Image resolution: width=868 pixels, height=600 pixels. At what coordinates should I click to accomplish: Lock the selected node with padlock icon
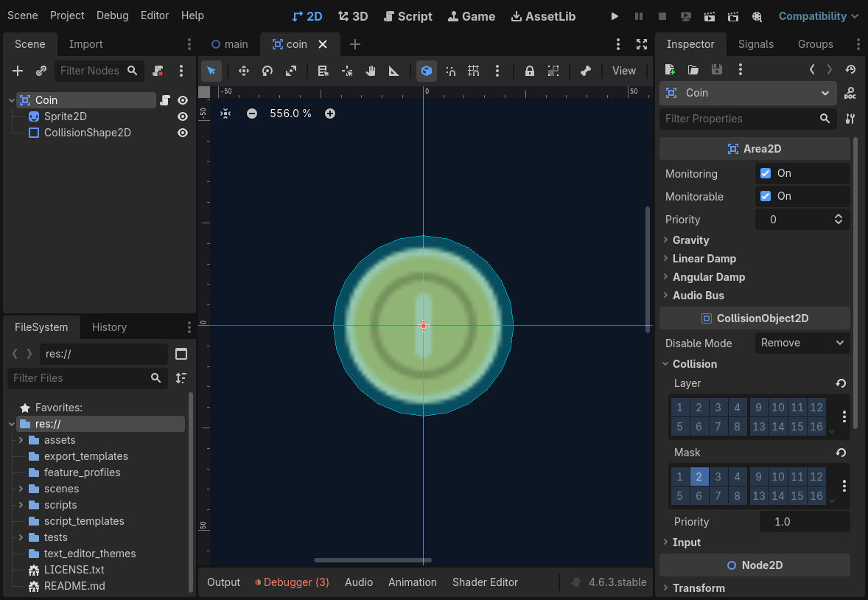point(530,71)
